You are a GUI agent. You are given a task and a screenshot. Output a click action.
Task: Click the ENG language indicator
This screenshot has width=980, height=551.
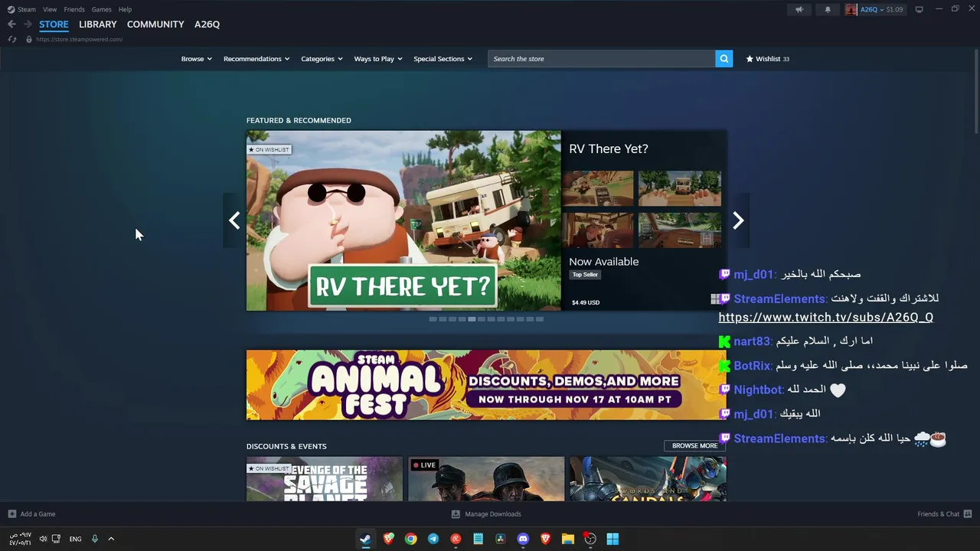[75, 539]
